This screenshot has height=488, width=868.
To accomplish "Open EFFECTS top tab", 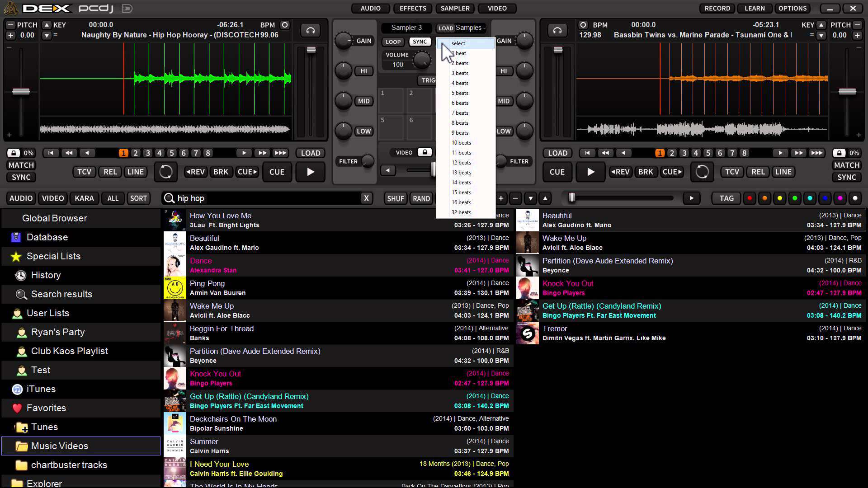I will pos(413,8).
